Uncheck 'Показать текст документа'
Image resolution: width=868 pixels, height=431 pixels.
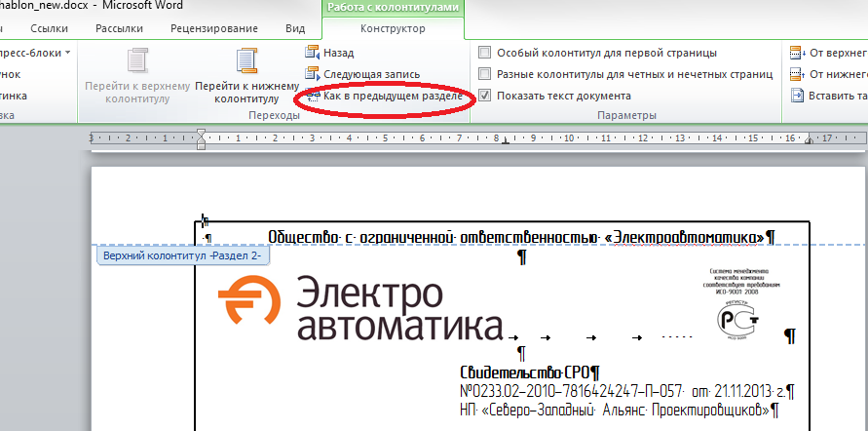(485, 96)
